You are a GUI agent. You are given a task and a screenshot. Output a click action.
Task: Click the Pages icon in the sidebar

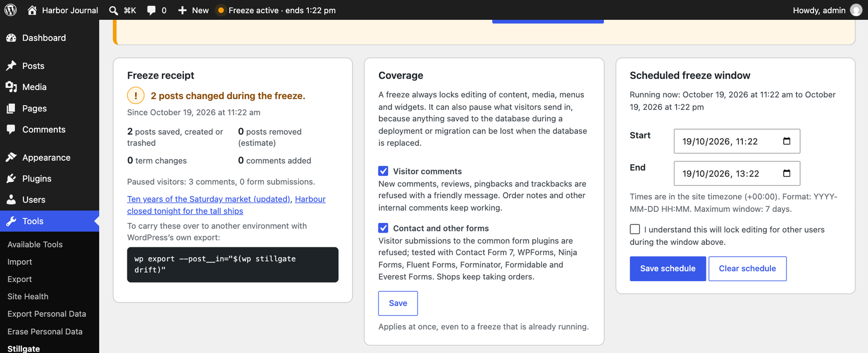[11, 109]
